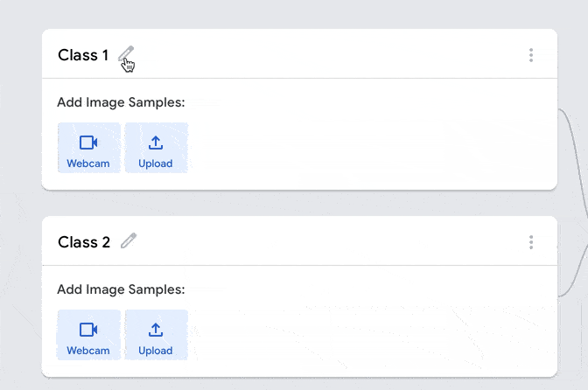588x390 pixels.
Task: Click the pencil icon to rename Class 1
Action: point(126,54)
